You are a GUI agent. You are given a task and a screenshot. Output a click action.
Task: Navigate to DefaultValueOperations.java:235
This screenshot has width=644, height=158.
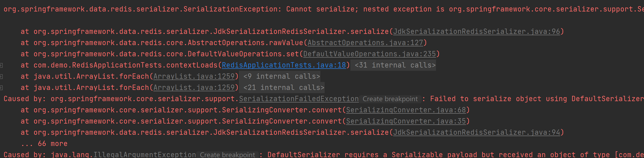coord(370,54)
